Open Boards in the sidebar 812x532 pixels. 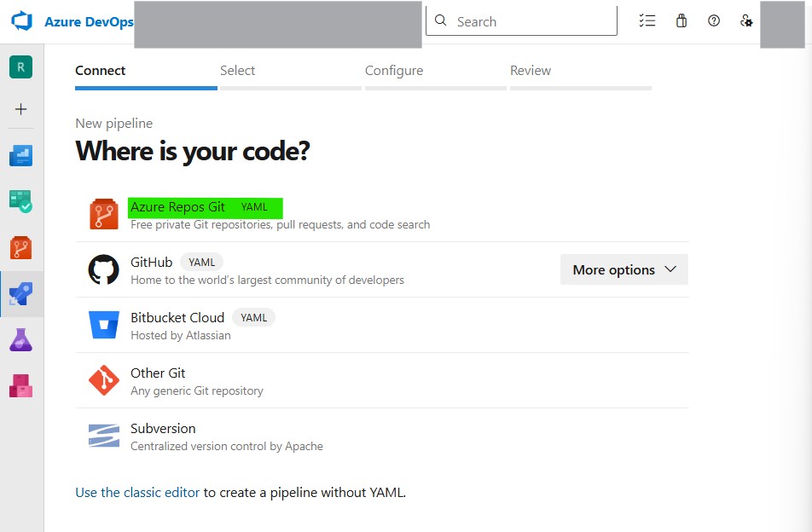coord(20,201)
